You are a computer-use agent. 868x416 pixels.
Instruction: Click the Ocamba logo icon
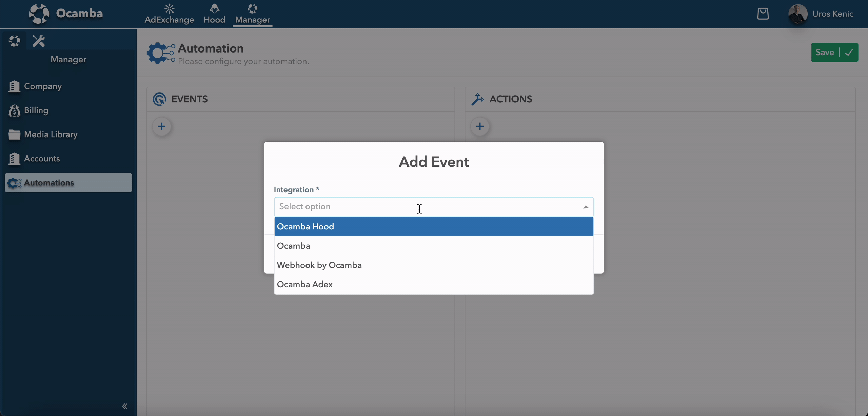pyautogui.click(x=39, y=14)
